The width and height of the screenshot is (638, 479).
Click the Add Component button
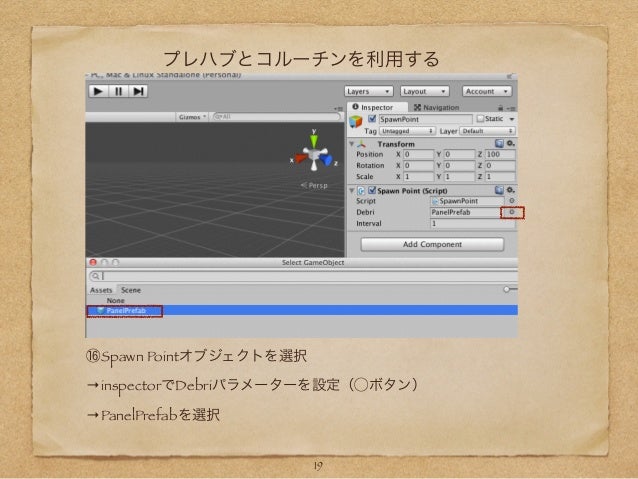[432, 244]
